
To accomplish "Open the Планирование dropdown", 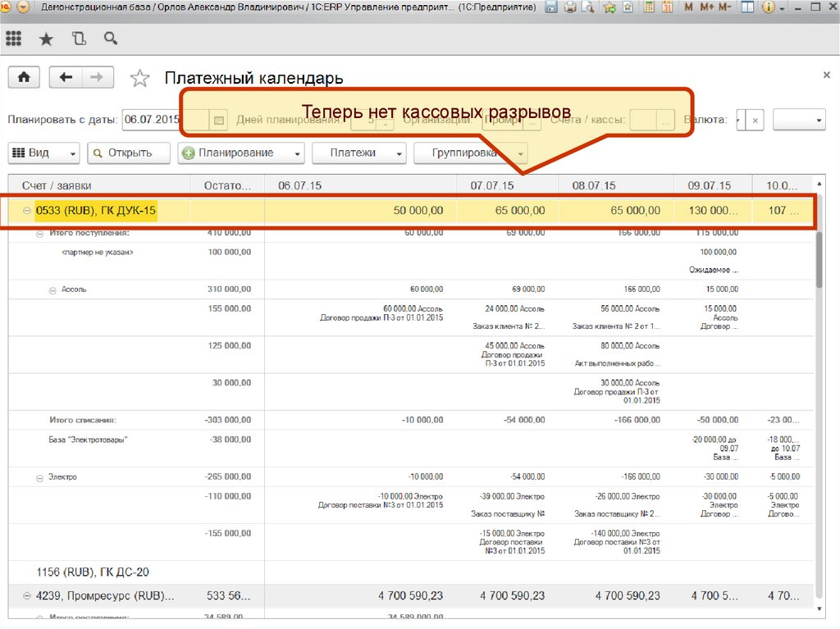I will pos(240,153).
